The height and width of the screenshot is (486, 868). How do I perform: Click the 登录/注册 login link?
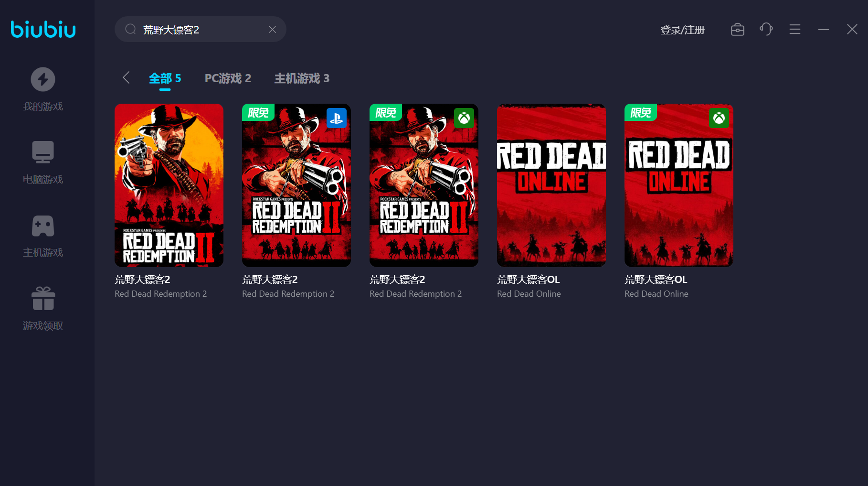point(682,30)
